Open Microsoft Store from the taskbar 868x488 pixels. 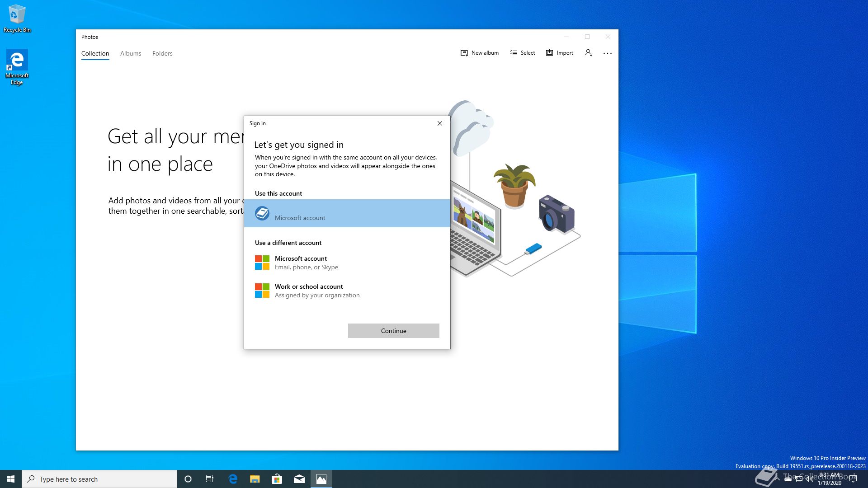[277, 479]
